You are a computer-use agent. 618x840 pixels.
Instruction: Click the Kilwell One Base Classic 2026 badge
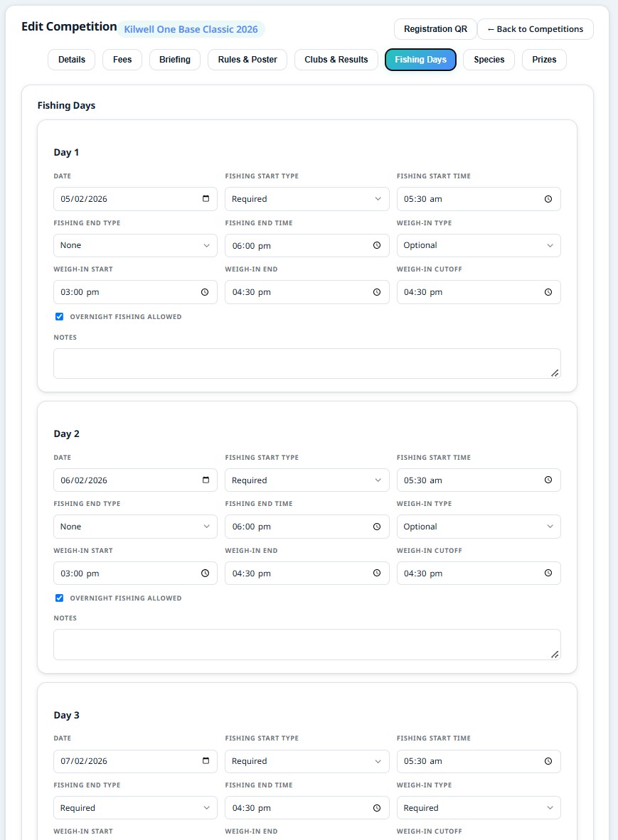tap(191, 29)
